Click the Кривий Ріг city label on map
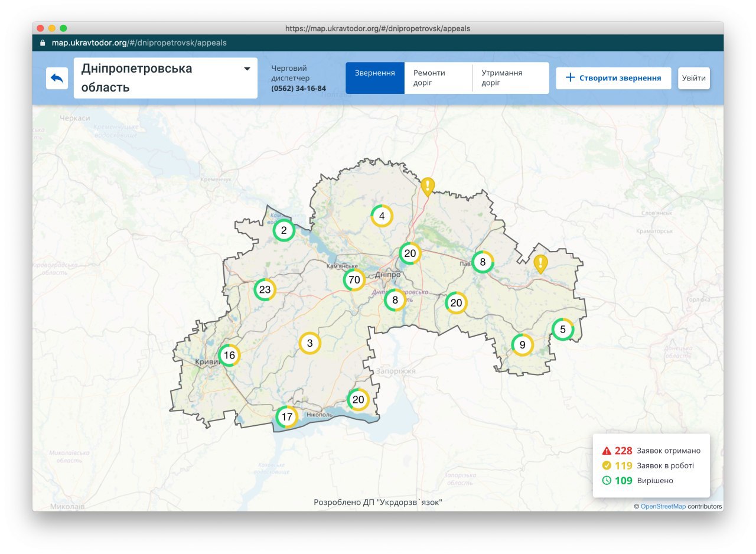 pyautogui.click(x=207, y=362)
